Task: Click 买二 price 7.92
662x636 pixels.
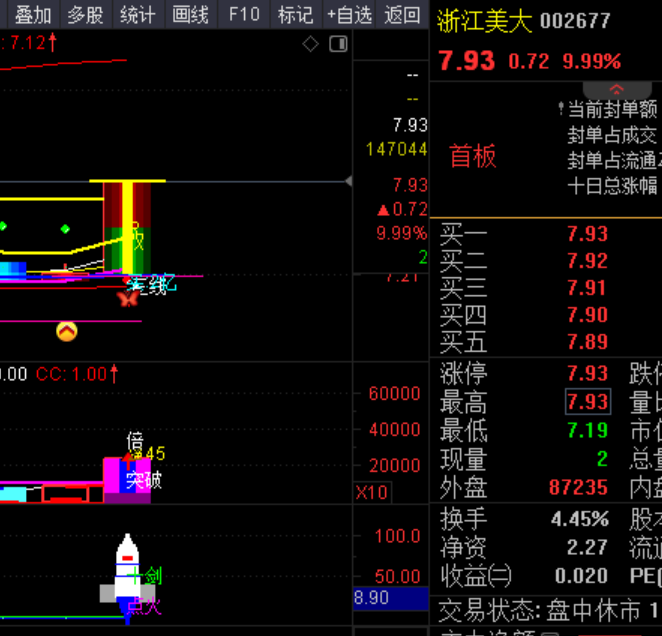Action: tap(587, 261)
